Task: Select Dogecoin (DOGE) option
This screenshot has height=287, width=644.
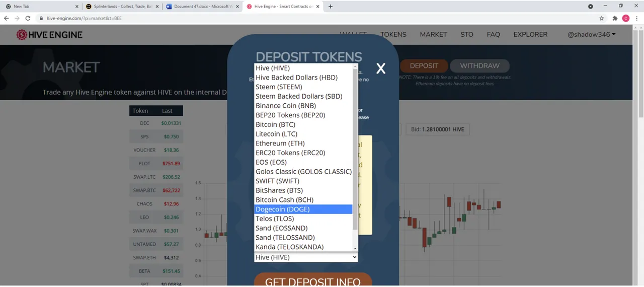Action: coord(303,209)
